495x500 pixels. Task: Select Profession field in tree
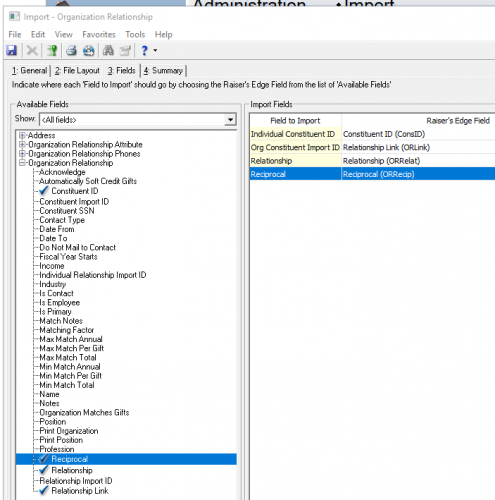(x=57, y=449)
